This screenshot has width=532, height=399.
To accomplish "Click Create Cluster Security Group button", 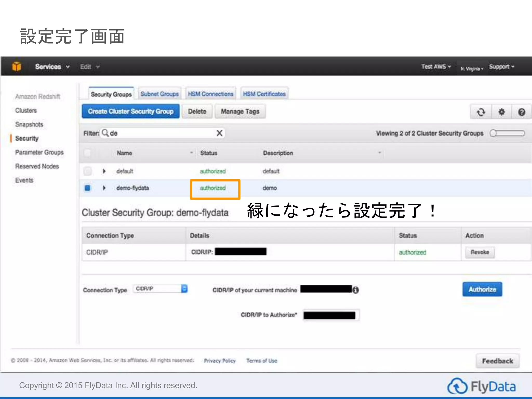I will click(131, 111).
